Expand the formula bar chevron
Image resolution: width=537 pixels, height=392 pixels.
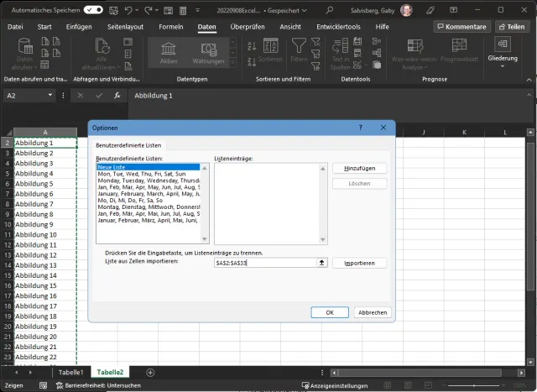point(528,96)
